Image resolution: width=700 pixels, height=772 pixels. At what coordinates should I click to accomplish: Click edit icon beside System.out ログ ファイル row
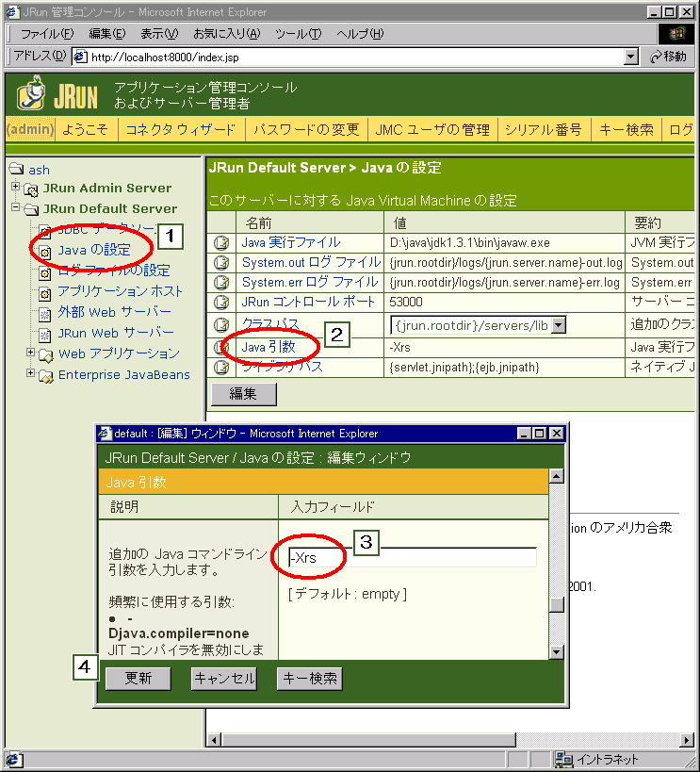(221, 262)
